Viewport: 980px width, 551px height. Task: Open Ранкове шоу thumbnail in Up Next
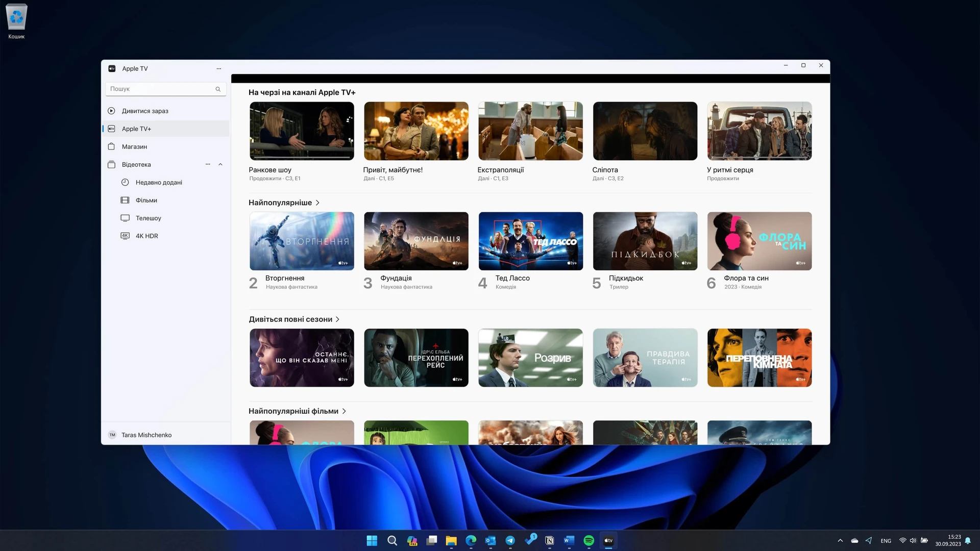pos(302,131)
